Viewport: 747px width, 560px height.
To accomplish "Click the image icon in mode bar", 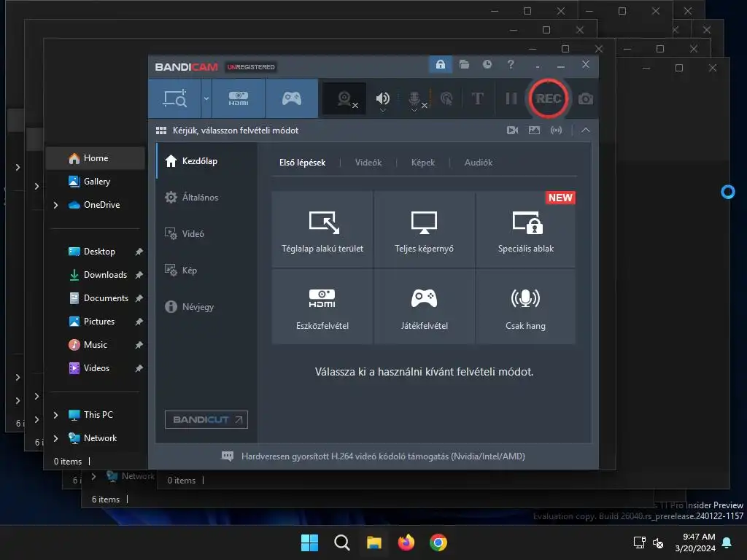I will (534, 130).
